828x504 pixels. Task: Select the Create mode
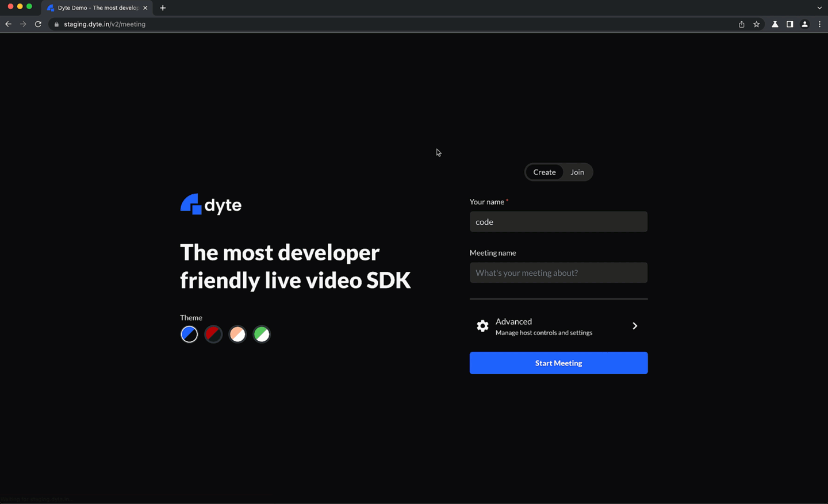pos(544,172)
